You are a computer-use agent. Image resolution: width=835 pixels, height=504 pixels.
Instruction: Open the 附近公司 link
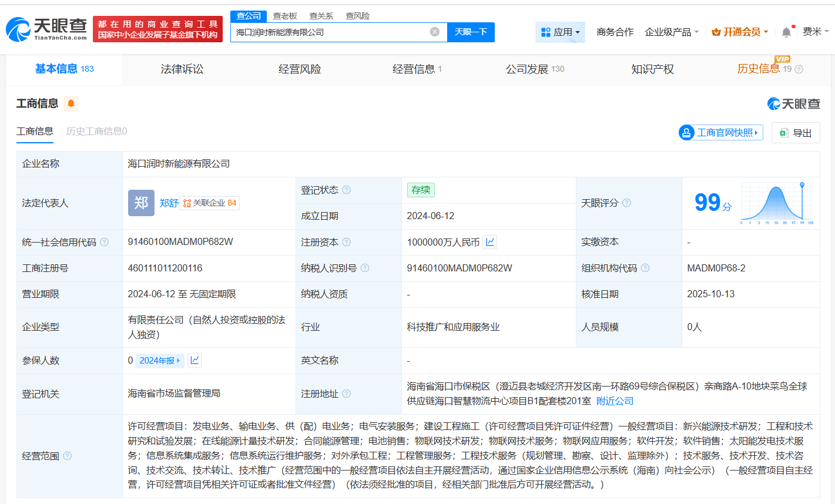pos(615,400)
